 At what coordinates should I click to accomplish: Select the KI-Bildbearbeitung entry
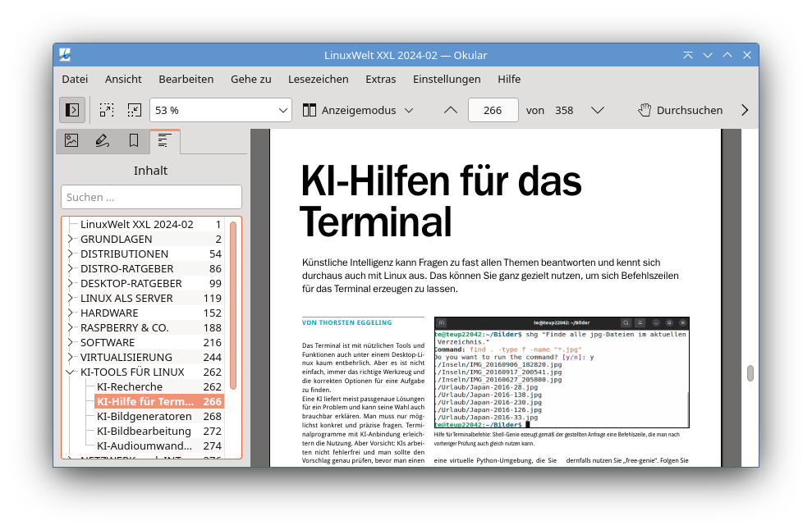point(159,432)
